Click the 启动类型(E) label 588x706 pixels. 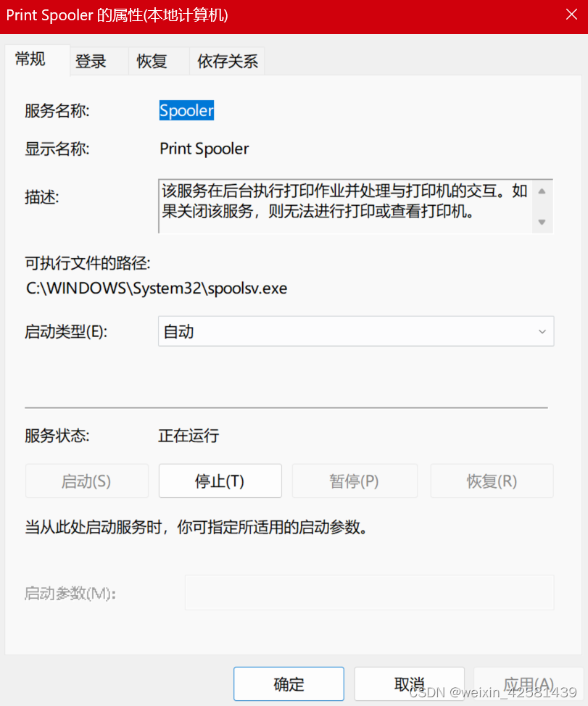66,332
